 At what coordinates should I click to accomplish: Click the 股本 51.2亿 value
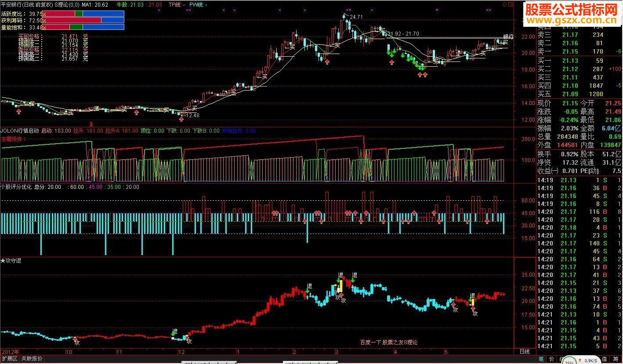pos(612,154)
